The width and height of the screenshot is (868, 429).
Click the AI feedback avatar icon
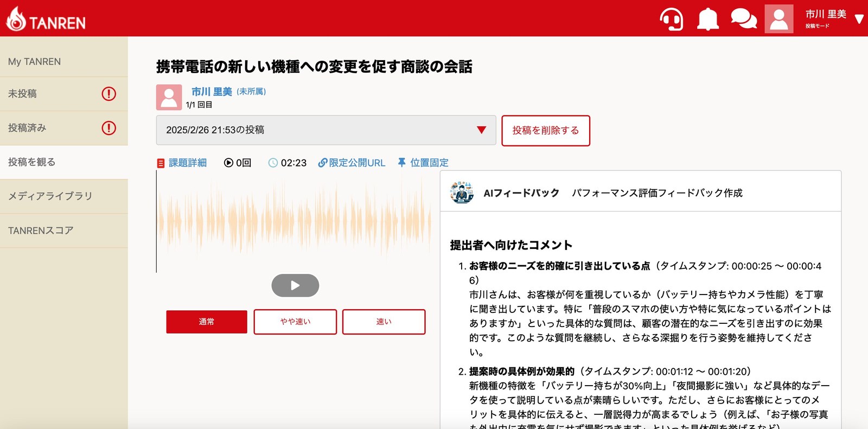[x=462, y=193]
